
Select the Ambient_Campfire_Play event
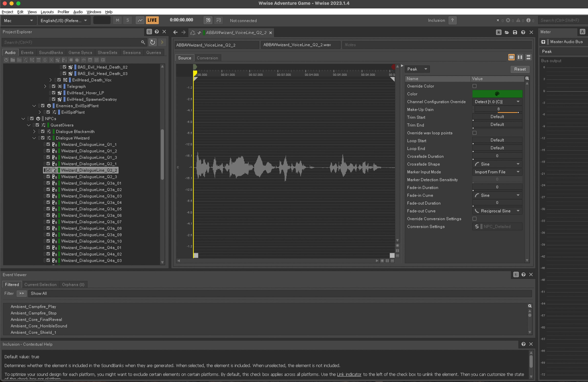(33, 307)
